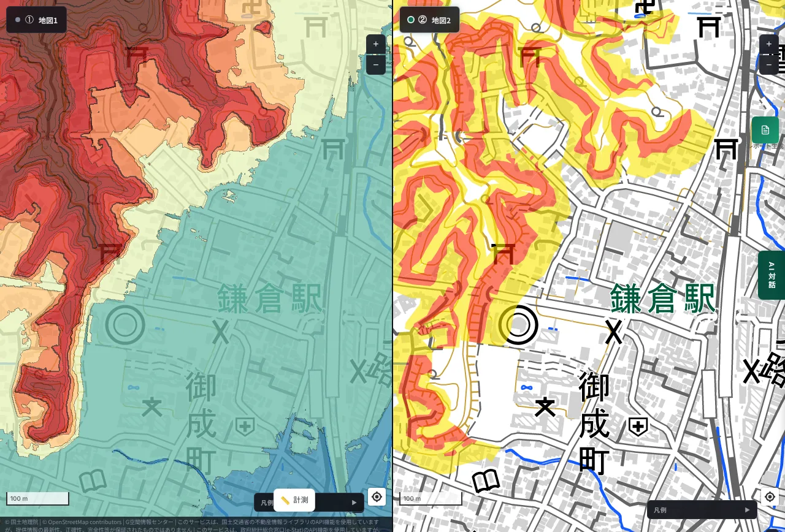Open the AI対話 side panel
Screen dimensions: 785x532
[772, 275]
